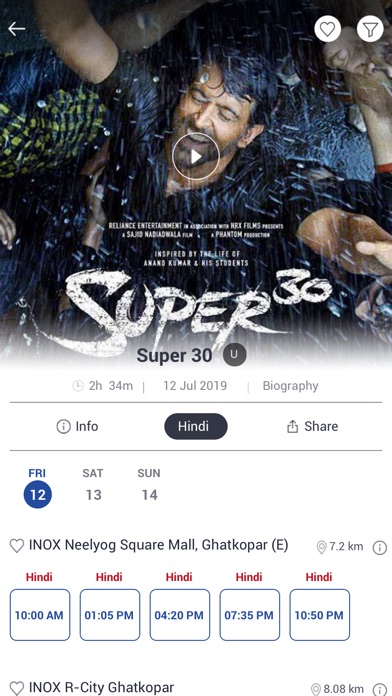Pick the 07:35 PM showtime
Image resolution: width=392 pixels, height=696 pixels.
pyautogui.click(x=249, y=615)
